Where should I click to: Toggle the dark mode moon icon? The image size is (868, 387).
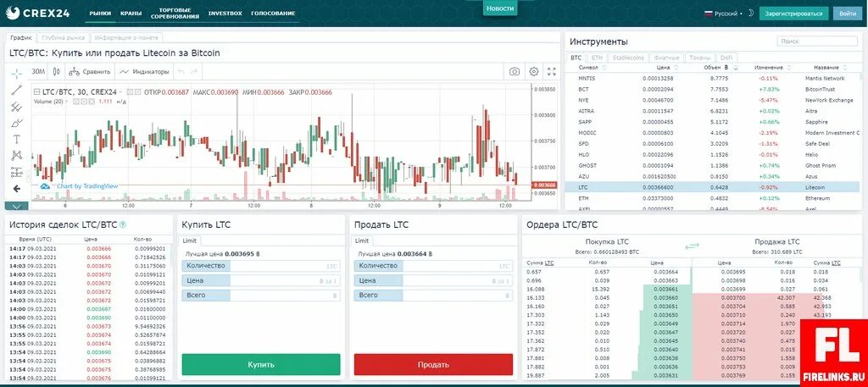pos(751,14)
